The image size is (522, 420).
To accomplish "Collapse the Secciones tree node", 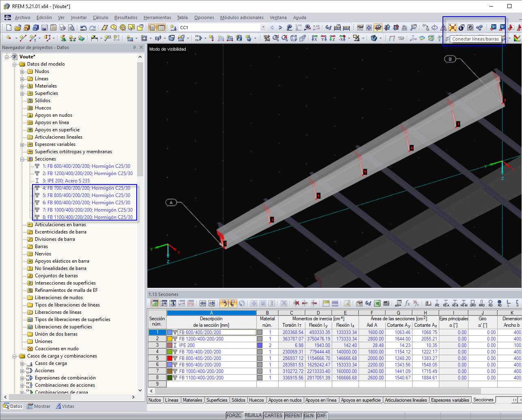I will point(23,159).
